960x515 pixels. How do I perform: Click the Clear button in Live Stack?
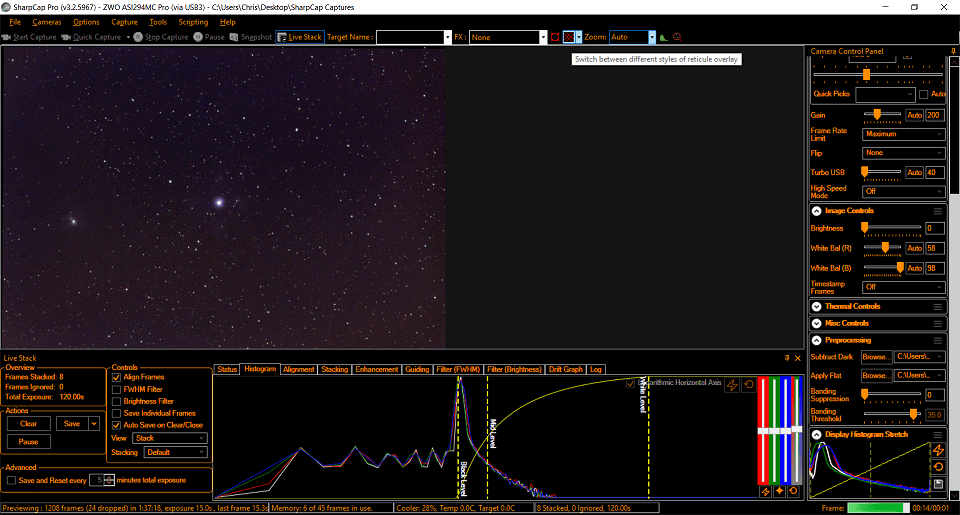29,424
